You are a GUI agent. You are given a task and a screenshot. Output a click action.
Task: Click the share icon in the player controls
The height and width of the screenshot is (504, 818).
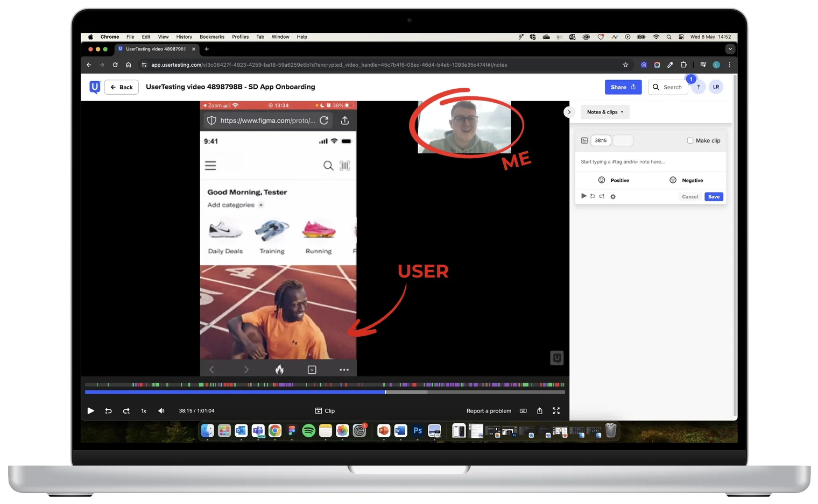point(540,411)
